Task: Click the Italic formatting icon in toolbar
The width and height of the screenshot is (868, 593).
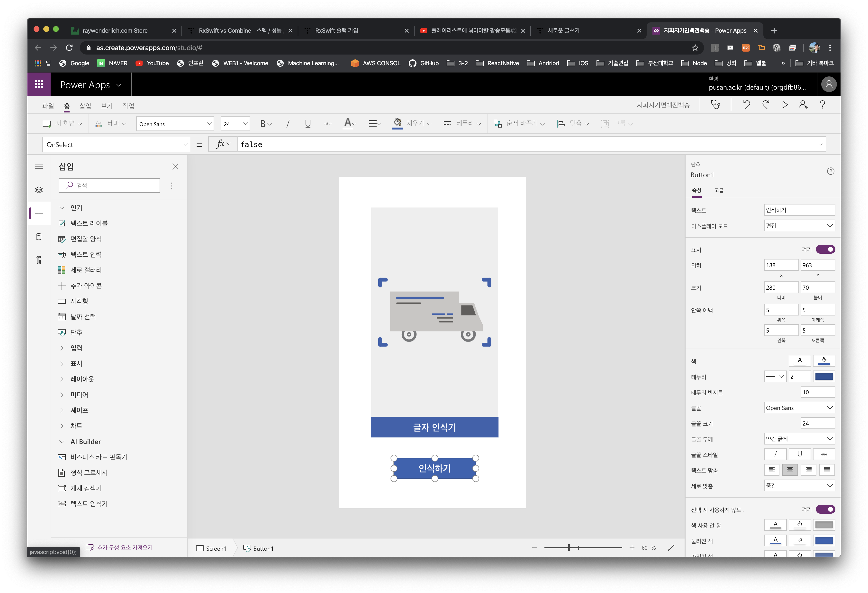Action: pos(288,124)
